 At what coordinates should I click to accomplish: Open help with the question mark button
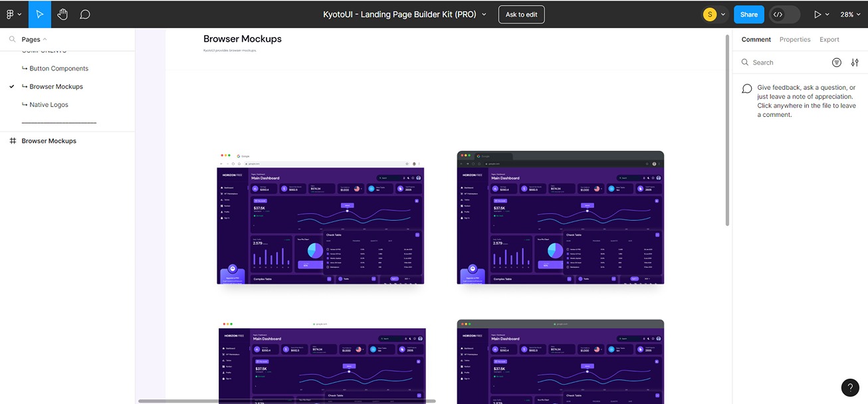850,387
